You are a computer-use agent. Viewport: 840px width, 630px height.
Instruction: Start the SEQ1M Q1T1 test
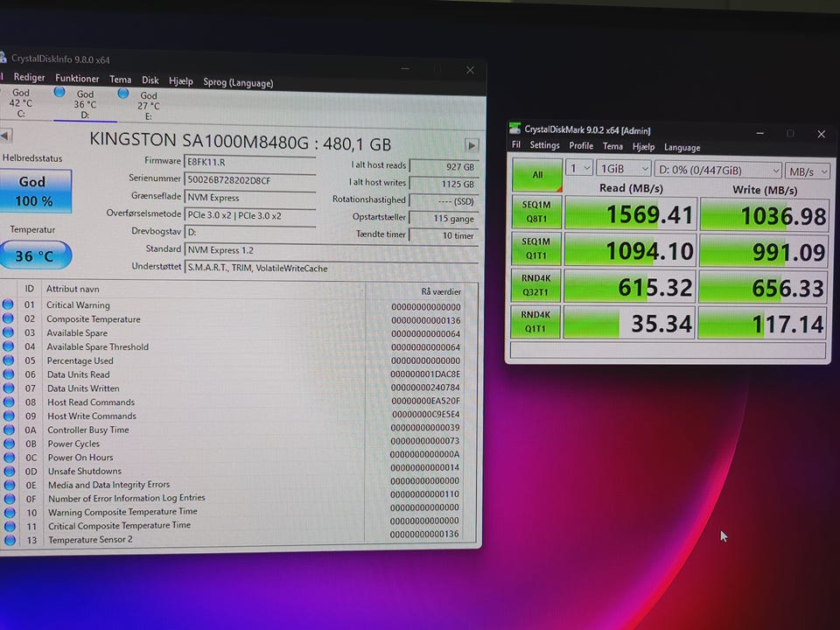tap(535, 248)
